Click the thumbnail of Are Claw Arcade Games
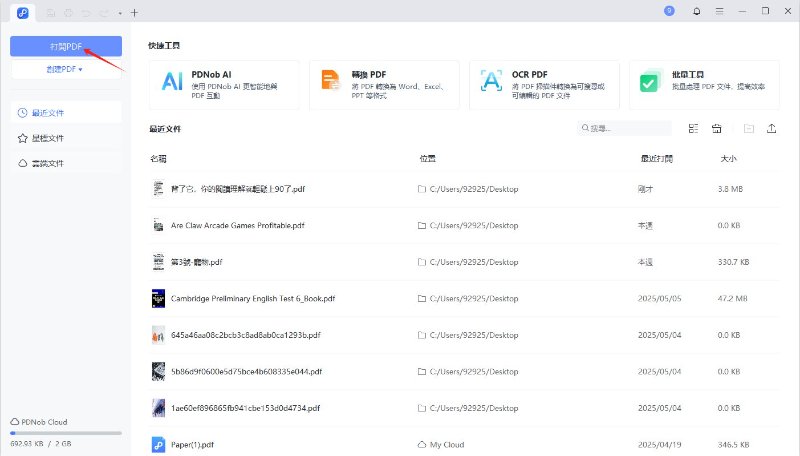This screenshot has width=800, height=456. 158,225
